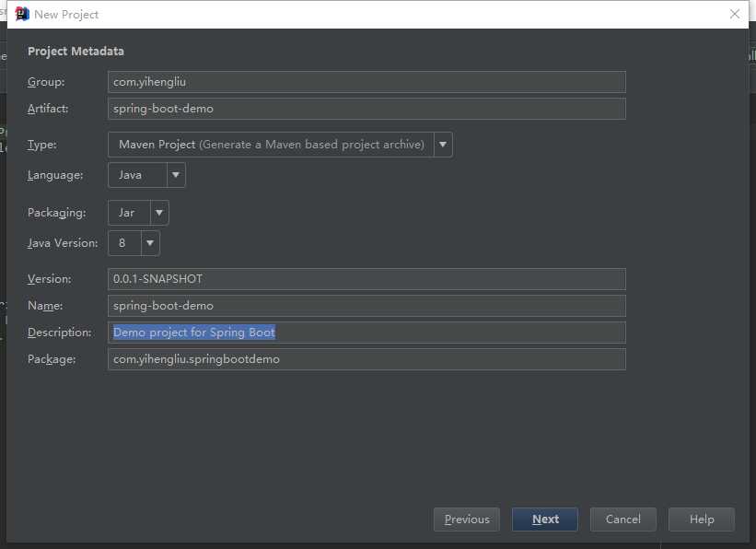The height and width of the screenshot is (549, 756).
Task: Click the Project Metadata heading
Action: point(76,52)
